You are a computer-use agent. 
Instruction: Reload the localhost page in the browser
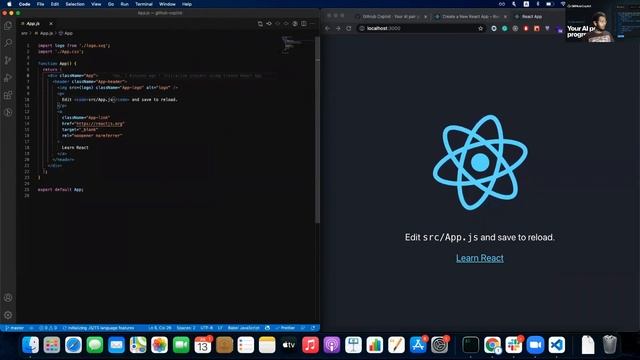click(x=349, y=28)
